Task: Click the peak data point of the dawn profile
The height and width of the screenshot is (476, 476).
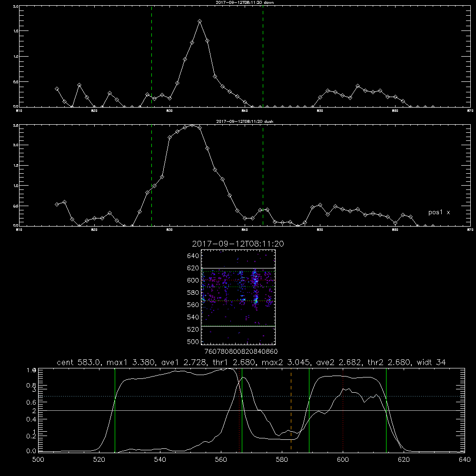Action: (x=199, y=21)
